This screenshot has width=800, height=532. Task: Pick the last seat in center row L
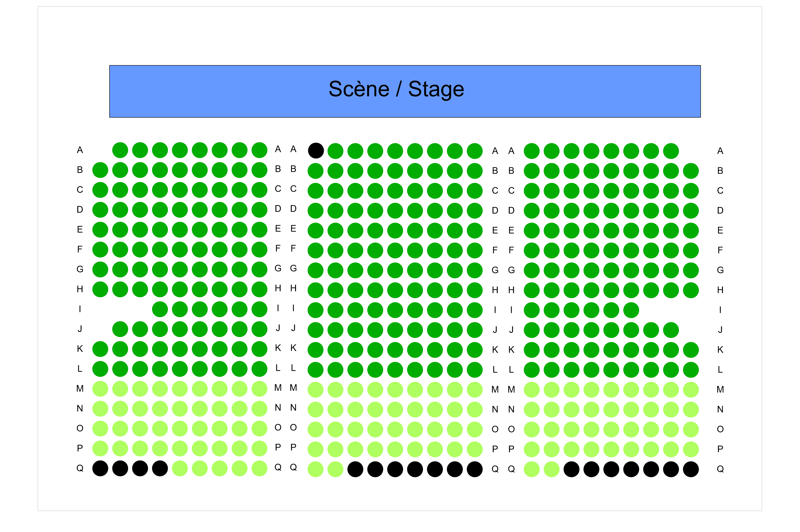click(x=475, y=370)
